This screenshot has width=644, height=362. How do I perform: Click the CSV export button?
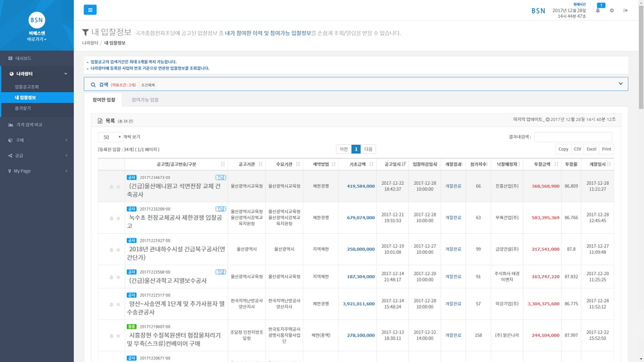click(x=578, y=149)
